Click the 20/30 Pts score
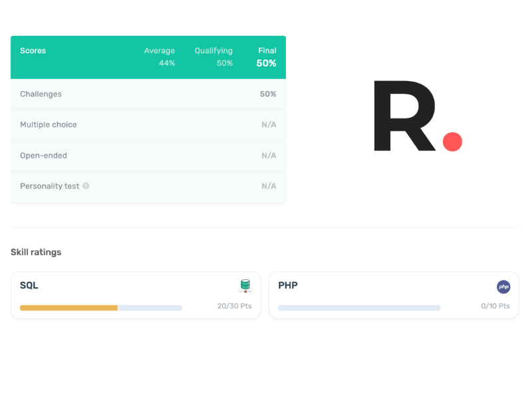532x399 pixels. click(235, 306)
